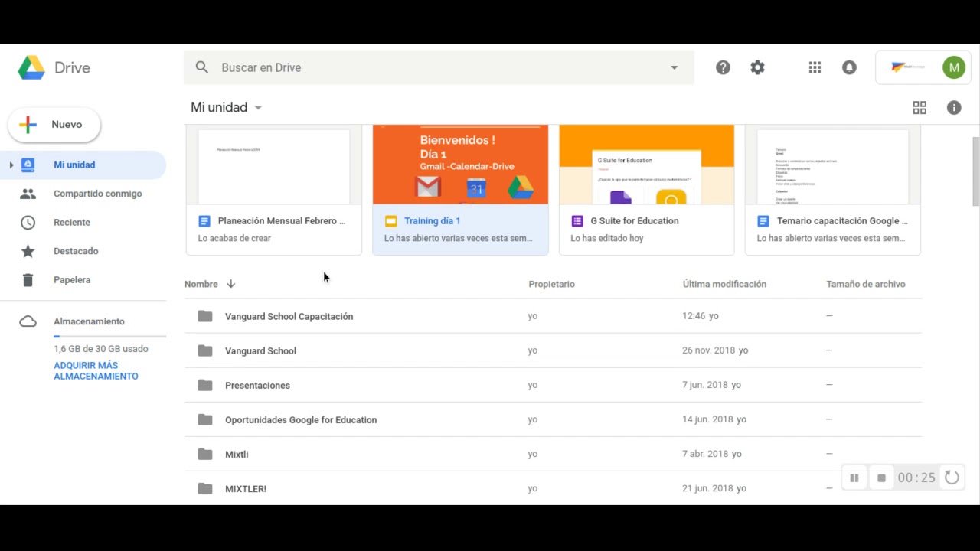Sort by the Nombre column header
Viewport: 980px width, 551px height.
tap(201, 284)
